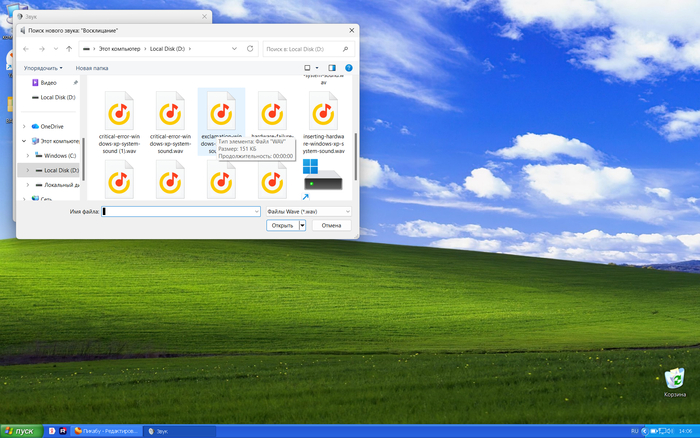Click the Up one level arrow

69,48
